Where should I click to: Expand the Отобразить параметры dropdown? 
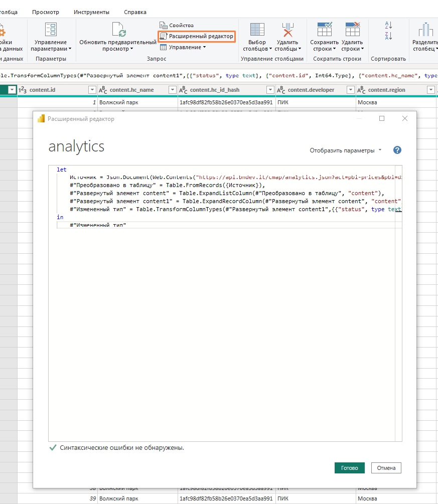[x=345, y=150]
